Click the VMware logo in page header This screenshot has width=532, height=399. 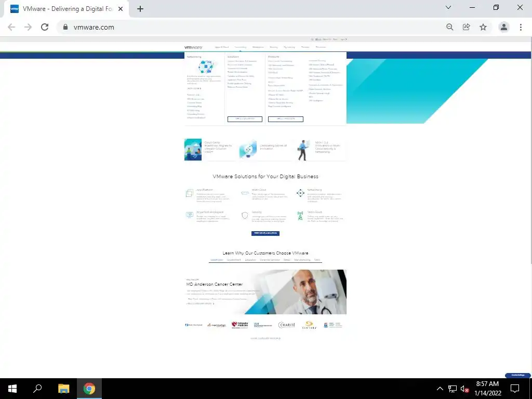193,47
